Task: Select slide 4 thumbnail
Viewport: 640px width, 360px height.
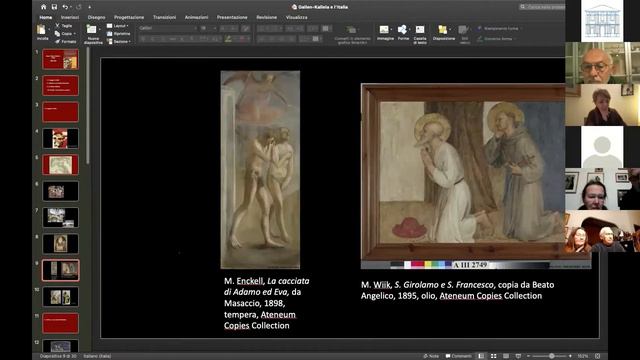Action: tap(60, 138)
